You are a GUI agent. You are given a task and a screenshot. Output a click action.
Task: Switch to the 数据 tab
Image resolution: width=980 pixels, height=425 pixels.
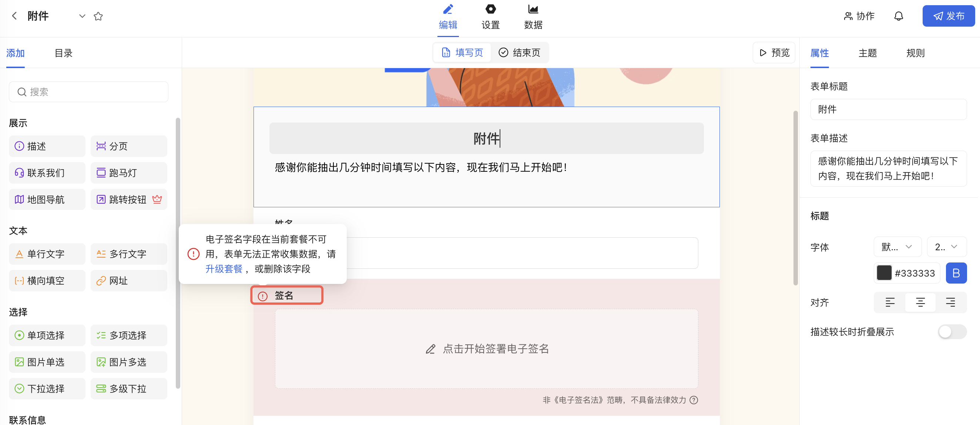tap(533, 17)
